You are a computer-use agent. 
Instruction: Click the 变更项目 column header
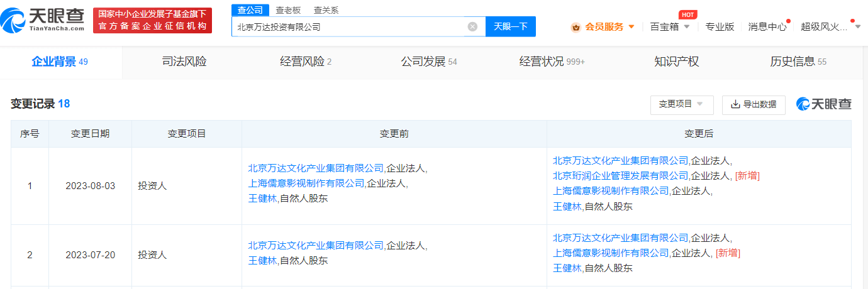(x=187, y=134)
